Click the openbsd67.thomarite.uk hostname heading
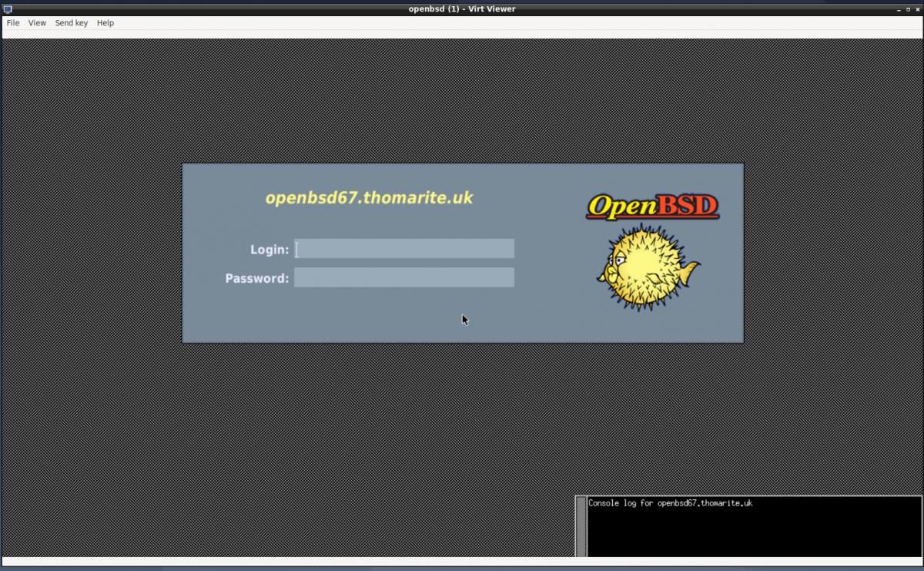924x571 pixels. click(370, 197)
